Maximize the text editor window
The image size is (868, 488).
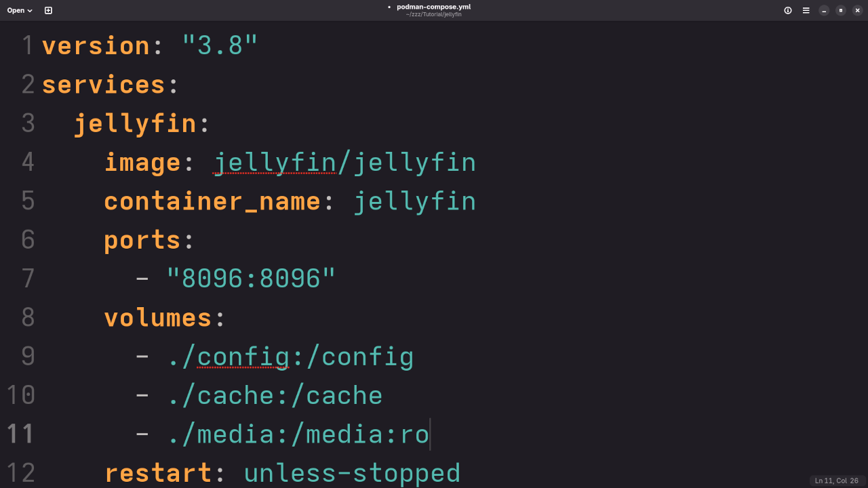pos(841,10)
